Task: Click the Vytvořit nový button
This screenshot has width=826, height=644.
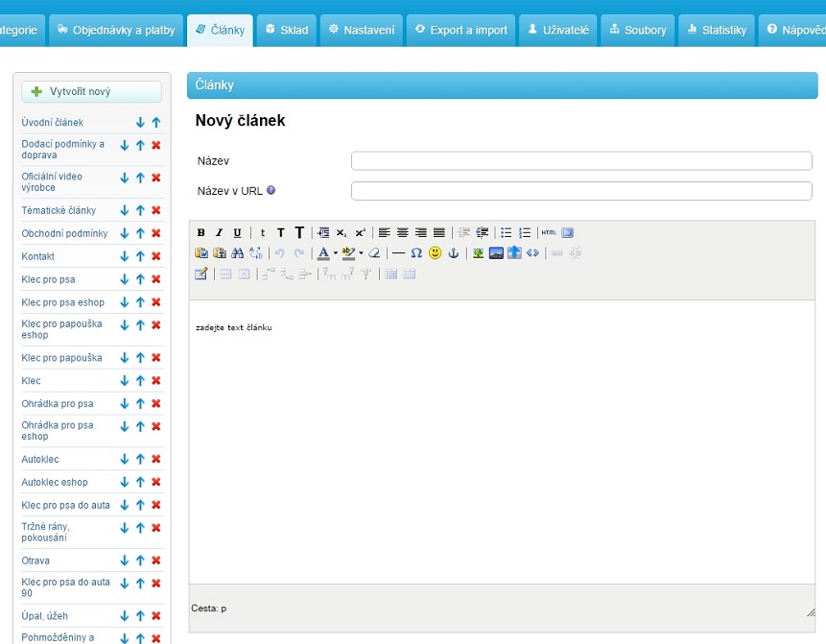Action: [92, 92]
